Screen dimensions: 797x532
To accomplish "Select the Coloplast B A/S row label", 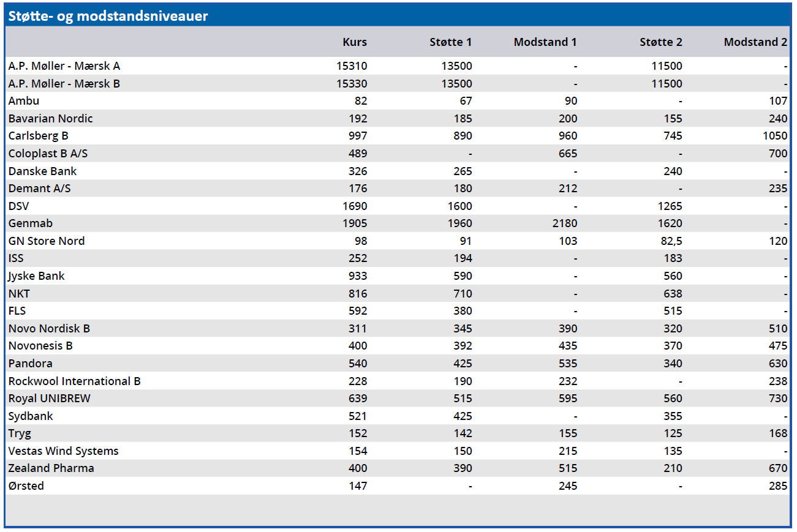I will click(48, 154).
